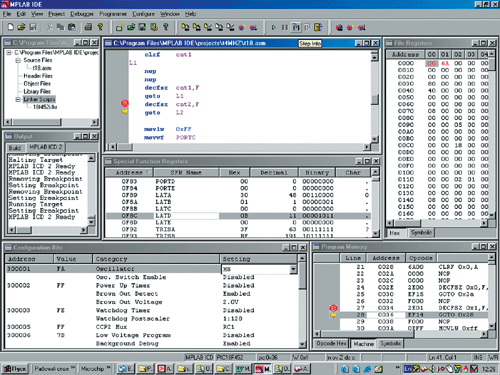The image size is (500, 375).
Task: Select Machine tab in Program Memory
Action: [364, 344]
